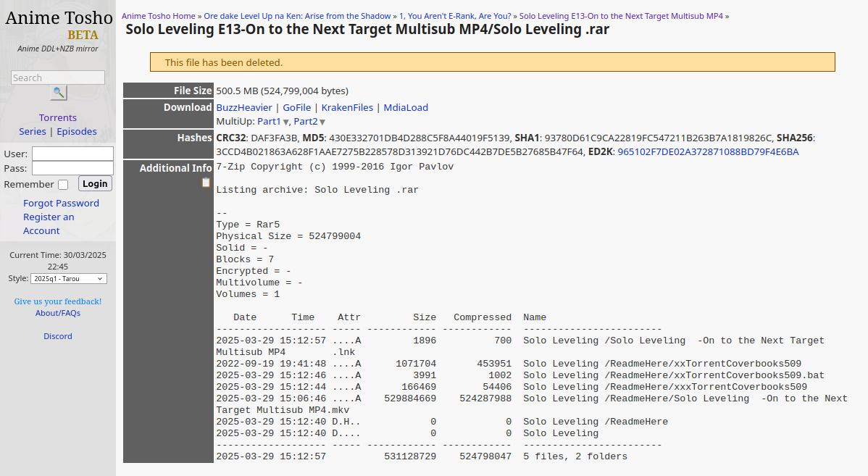Toggle the Remember checkbox
Viewport: 868px width, 476px height.
[63, 185]
